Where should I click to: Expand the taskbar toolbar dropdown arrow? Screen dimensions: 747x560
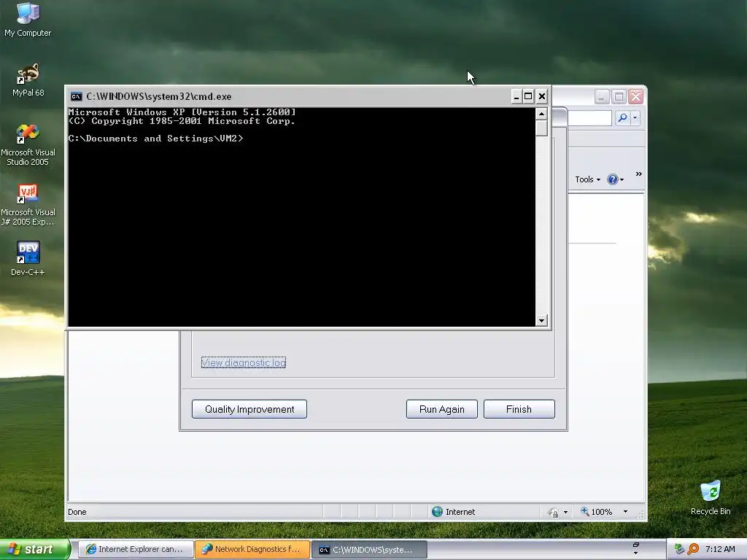[635, 553]
